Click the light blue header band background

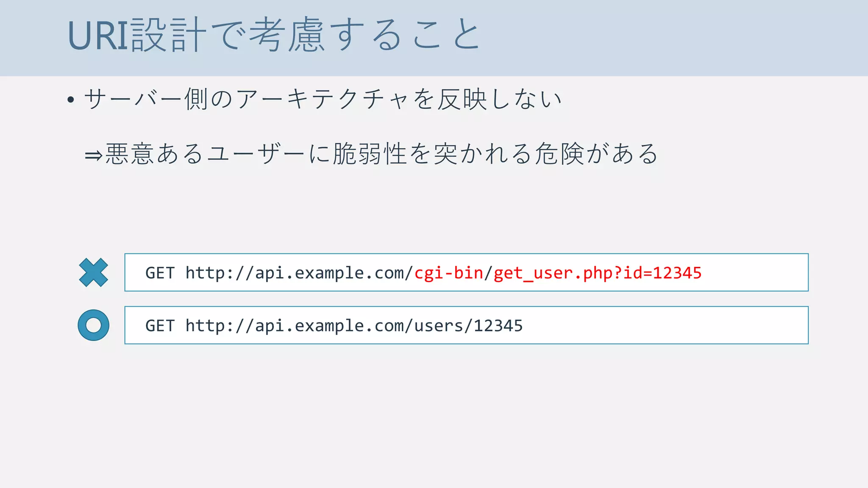(x=678, y=38)
